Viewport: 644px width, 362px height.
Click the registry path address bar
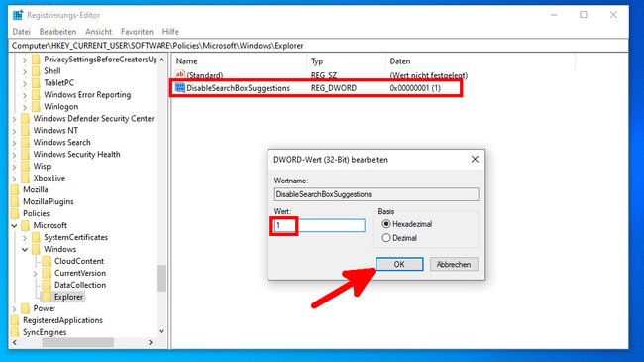pyautogui.click(x=318, y=46)
